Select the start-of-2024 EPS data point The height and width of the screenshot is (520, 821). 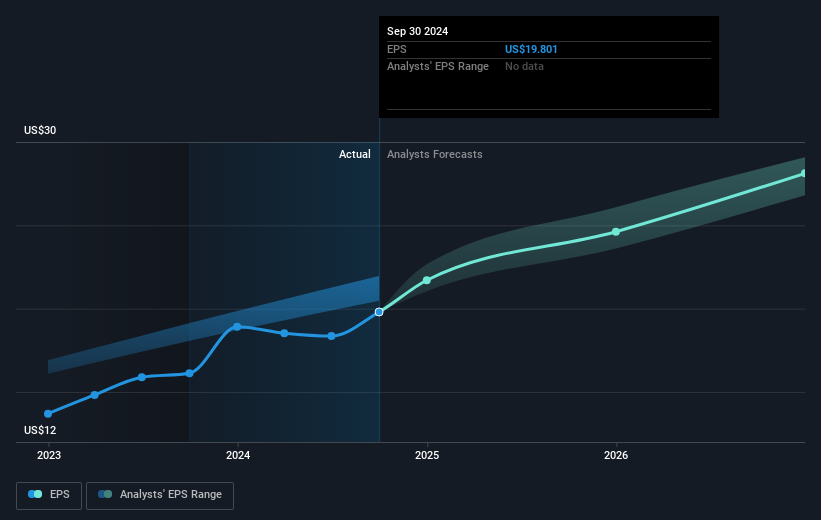pyautogui.click(x=237, y=327)
